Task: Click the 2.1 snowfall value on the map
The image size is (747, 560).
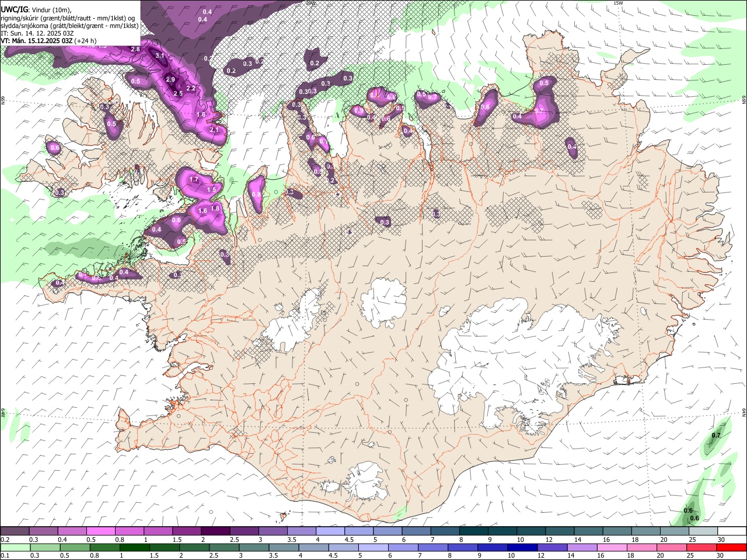Action: click(214, 129)
